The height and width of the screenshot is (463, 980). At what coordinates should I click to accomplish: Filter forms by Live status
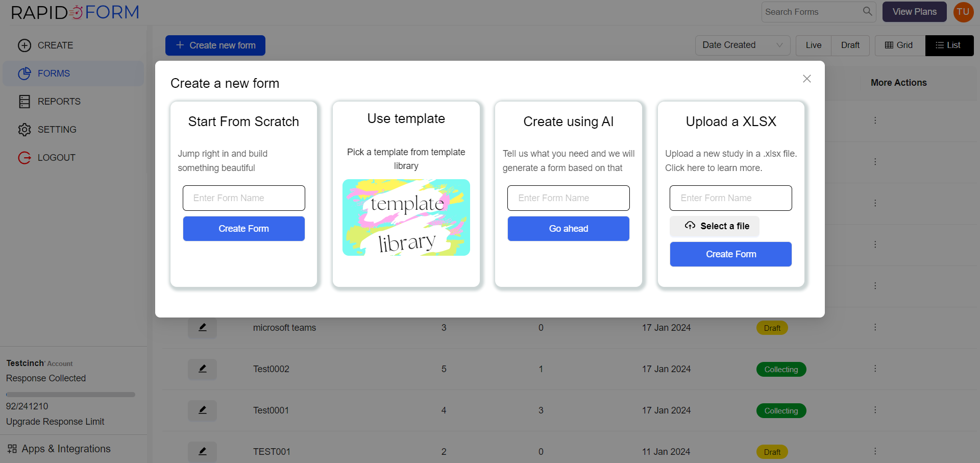click(x=813, y=45)
